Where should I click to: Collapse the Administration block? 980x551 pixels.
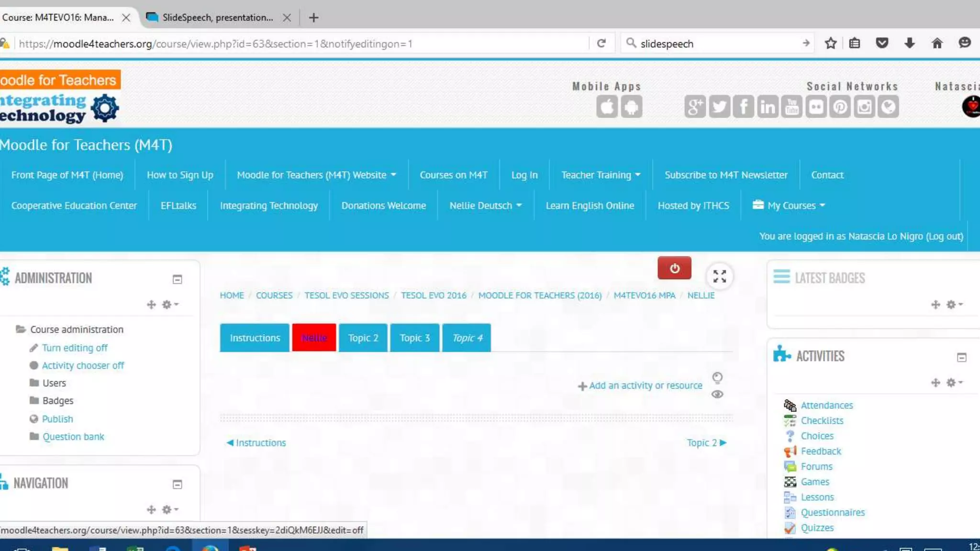pos(177,279)
